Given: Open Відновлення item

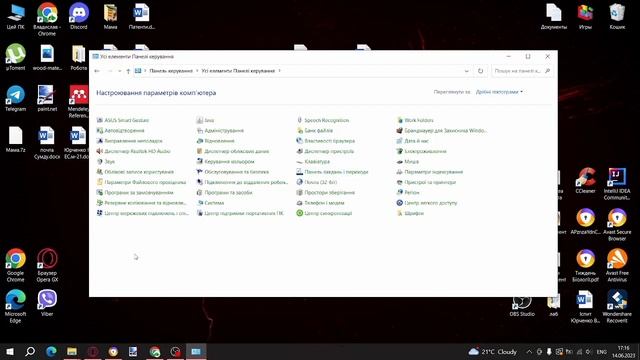Looking at the screenshot, I should pos(216,141).
